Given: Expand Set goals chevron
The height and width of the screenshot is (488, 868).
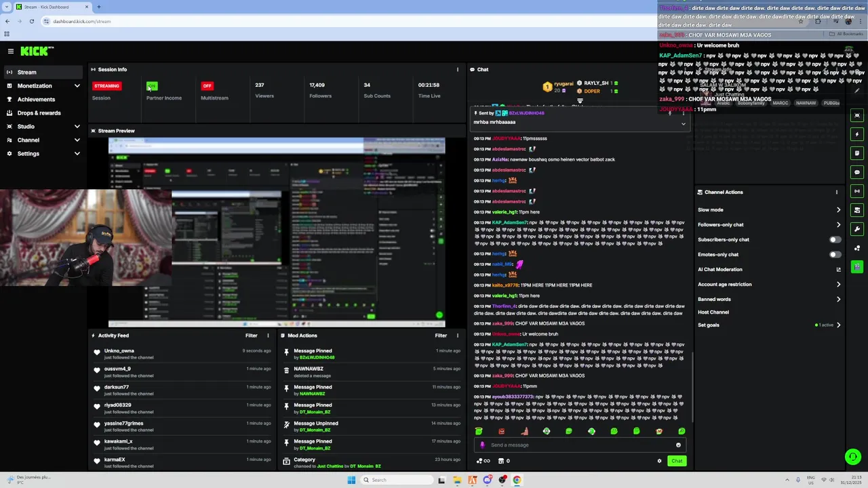Looking at the screenshot, I should pyautogui.click(x=838, y=325).
